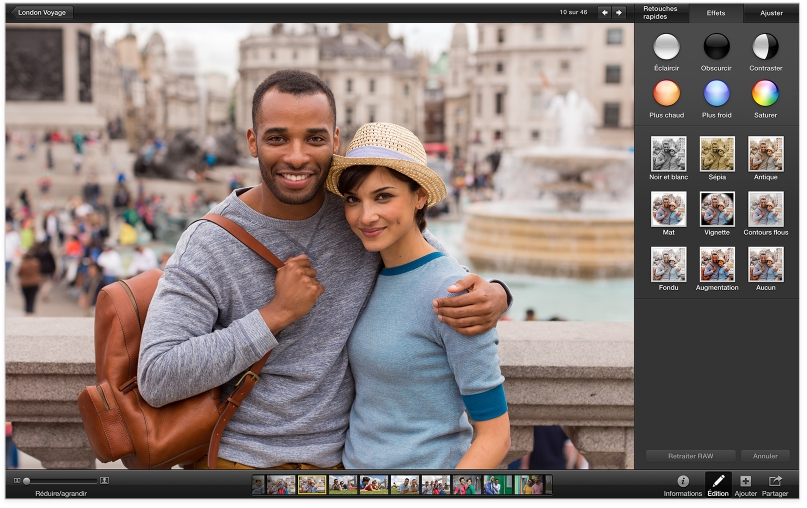Select the Noir et blanc effect thumbnail
Screen dimensions: 807x508
click(x=668, y=154)
